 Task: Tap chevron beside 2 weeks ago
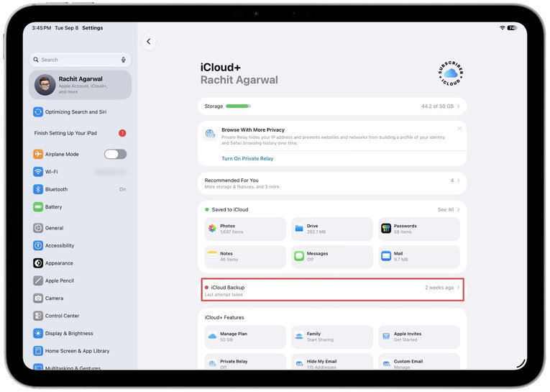458,288
